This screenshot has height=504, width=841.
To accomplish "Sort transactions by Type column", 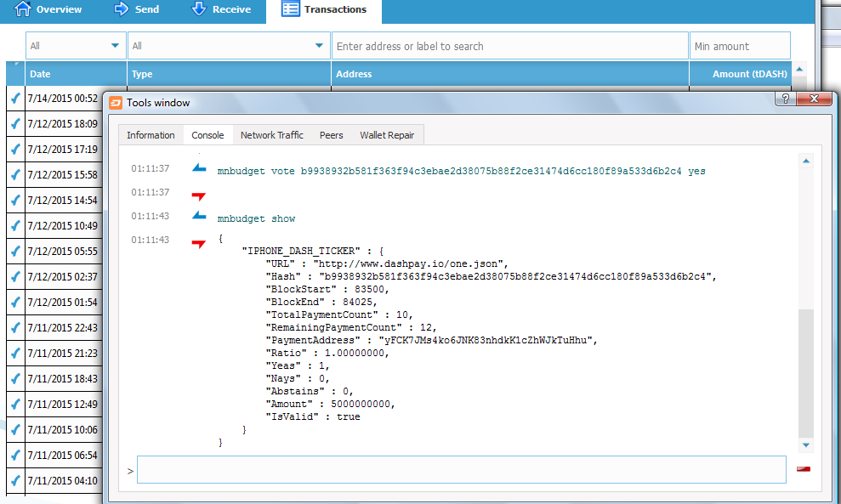I will (229, 74).
